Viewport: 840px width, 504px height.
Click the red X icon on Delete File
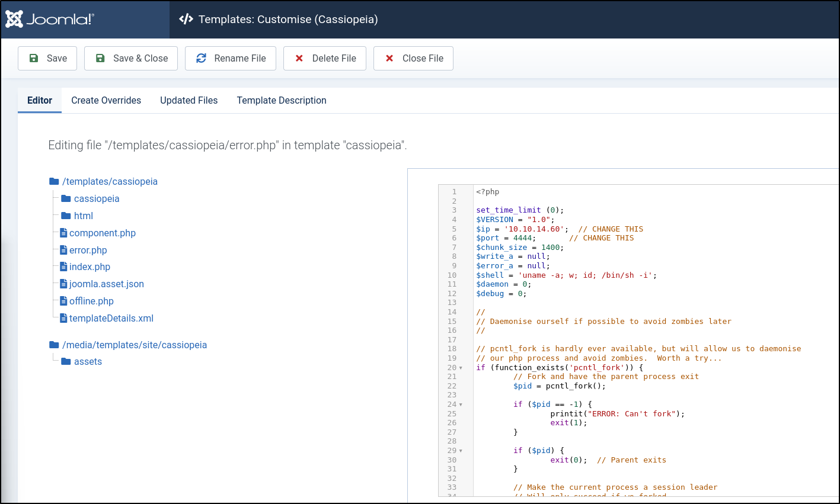(299, 58)
